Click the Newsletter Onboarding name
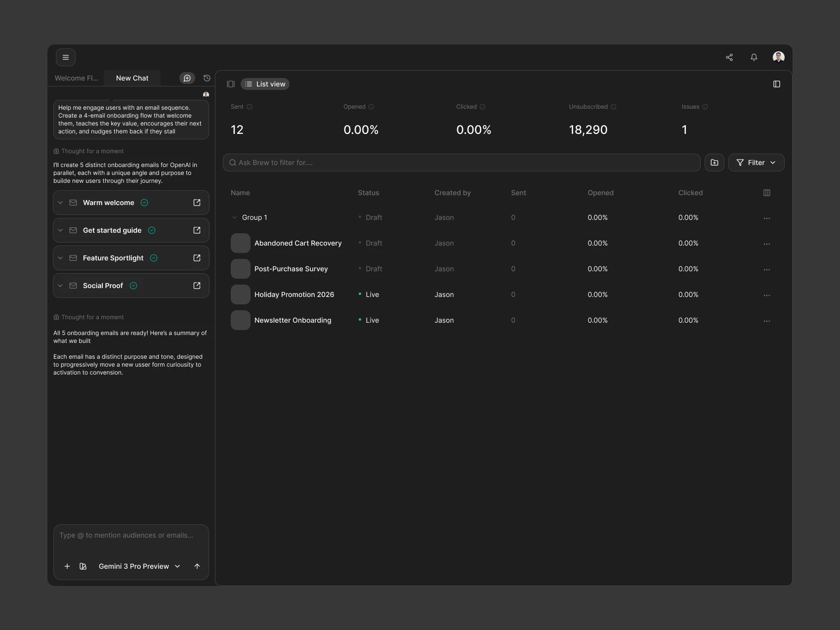Image resolution: width=840 pixels, height=630 pixels. click(293, 320)
